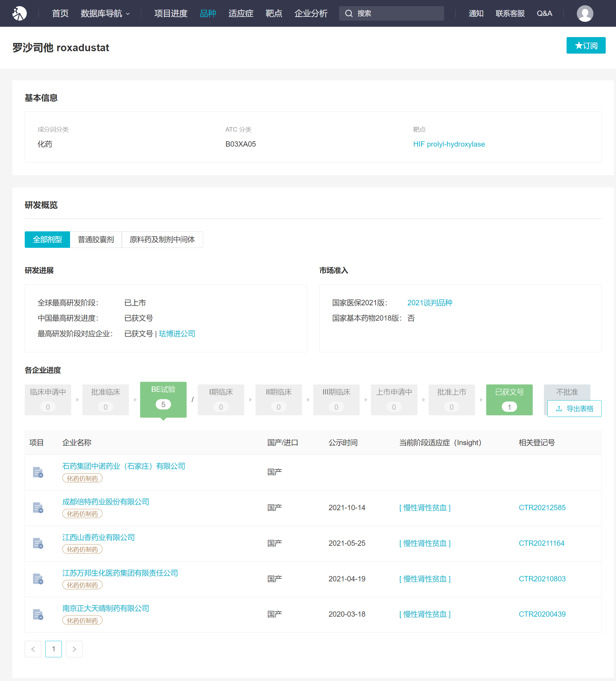Click 公示时间 column header
The height and width of the screenshot is (681, 616).
point(343,443)
